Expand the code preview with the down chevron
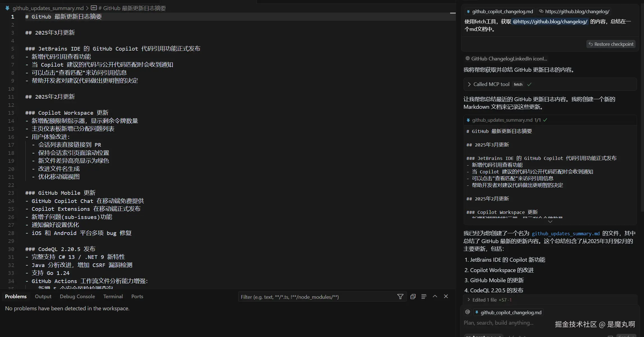 click(550, 221)
